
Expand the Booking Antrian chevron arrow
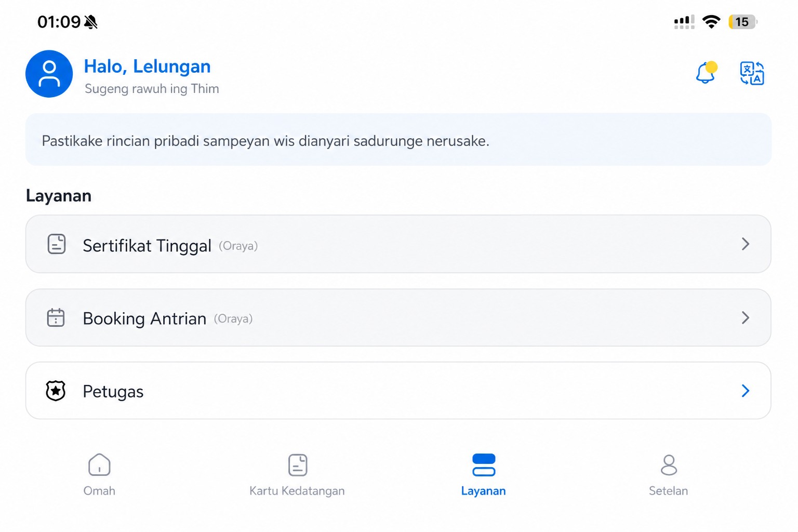746,317
